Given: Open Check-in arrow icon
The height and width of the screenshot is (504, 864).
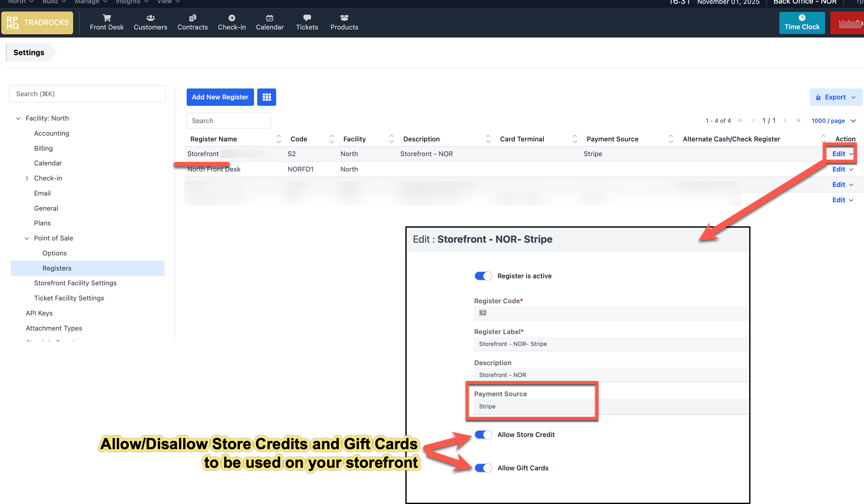Looking at the screenshot, I should pos(232,18).
